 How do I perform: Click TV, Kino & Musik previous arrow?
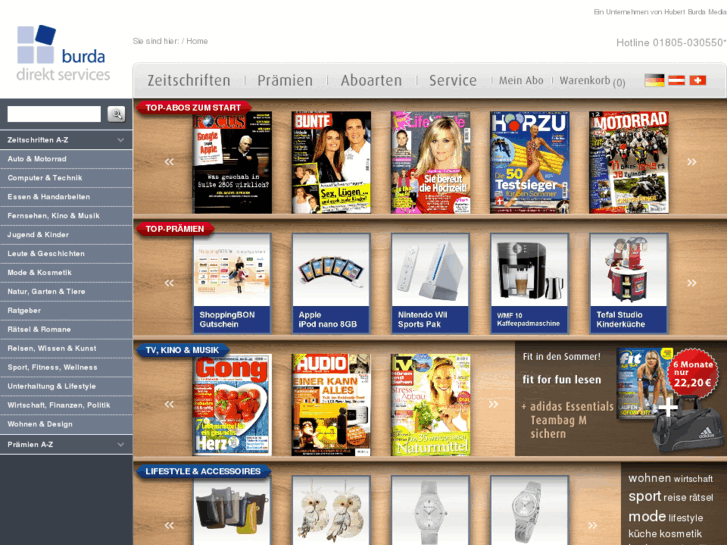click(169, 404)
